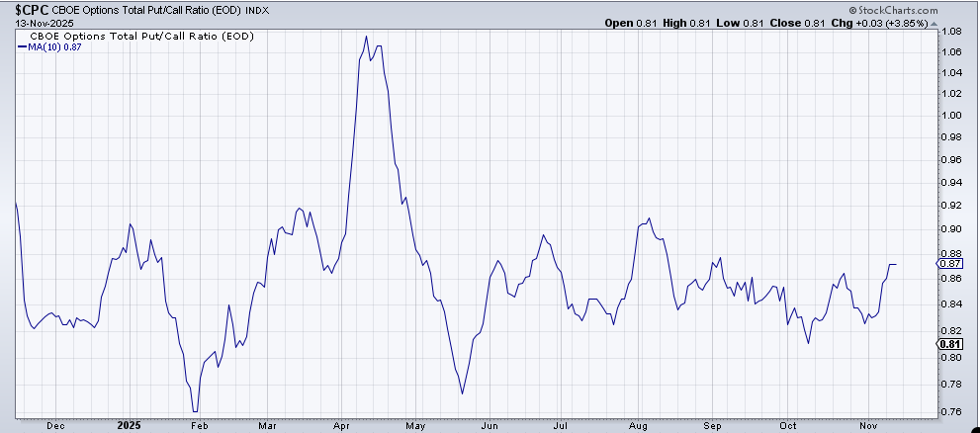Click the Aug label on the time axis
Viewport: 980px width, 433px height.
[x=636, y=424]
